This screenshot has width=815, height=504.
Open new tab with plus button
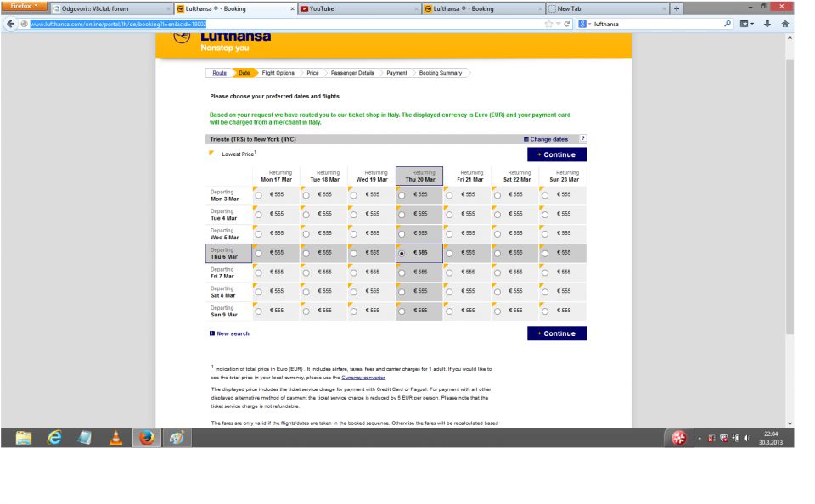[x=677, y=8]
